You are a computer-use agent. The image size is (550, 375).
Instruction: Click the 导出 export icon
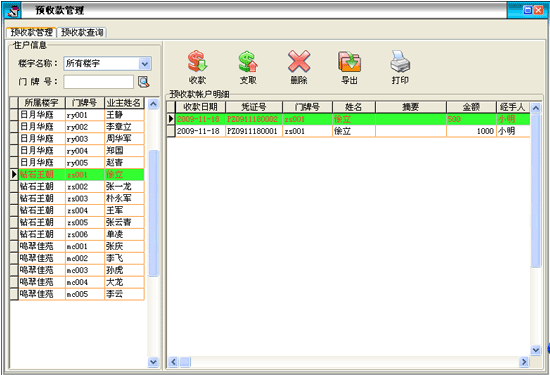[x=349, y=62]
